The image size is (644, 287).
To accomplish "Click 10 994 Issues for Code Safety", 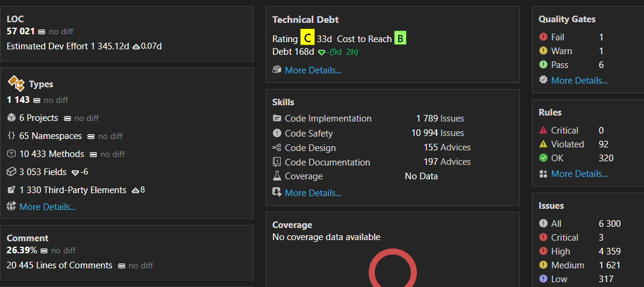I will (438, 133).
